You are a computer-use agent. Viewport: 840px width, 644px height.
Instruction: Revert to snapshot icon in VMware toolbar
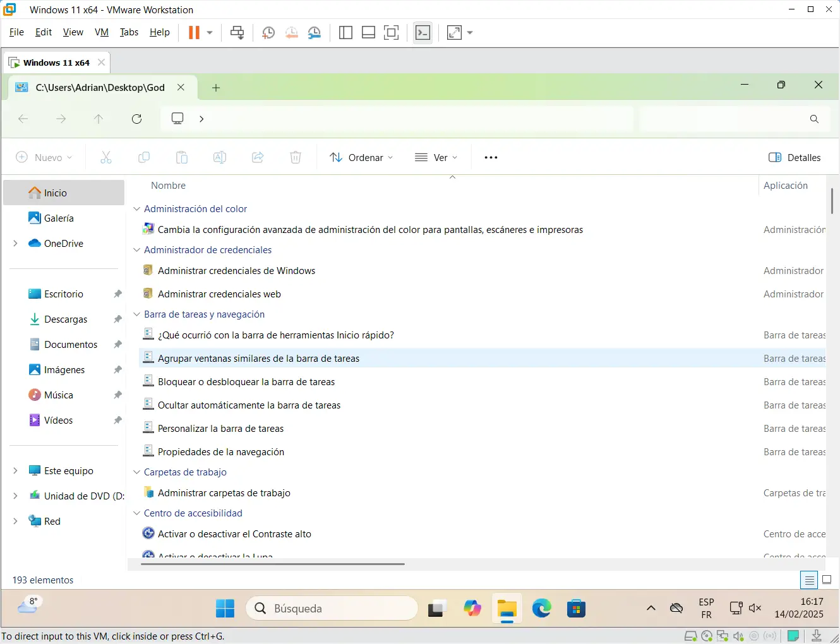point(291,32)
